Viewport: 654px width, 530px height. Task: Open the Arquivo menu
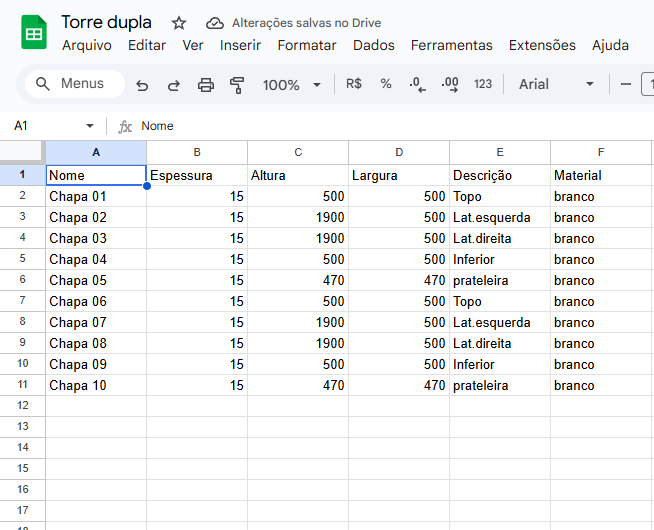(87, 45)
